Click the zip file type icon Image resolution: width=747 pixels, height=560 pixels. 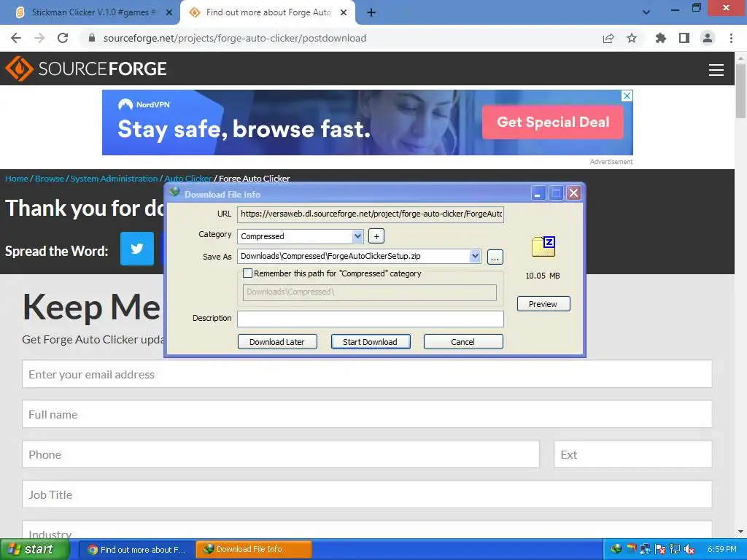543,246
